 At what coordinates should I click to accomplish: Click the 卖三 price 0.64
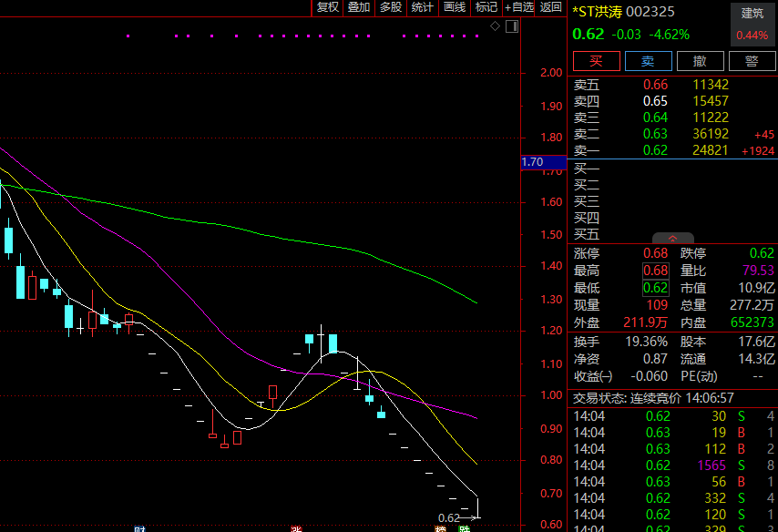point(655,118)
